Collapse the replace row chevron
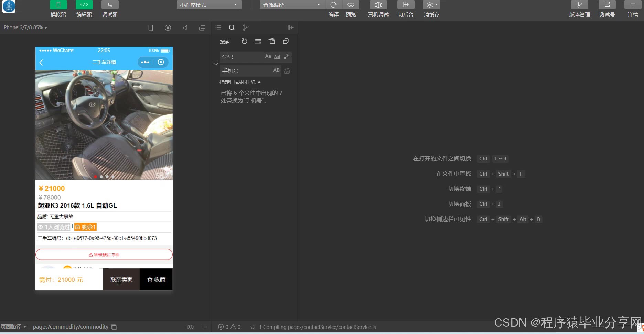The image size is (644, 334). [216, 64]
